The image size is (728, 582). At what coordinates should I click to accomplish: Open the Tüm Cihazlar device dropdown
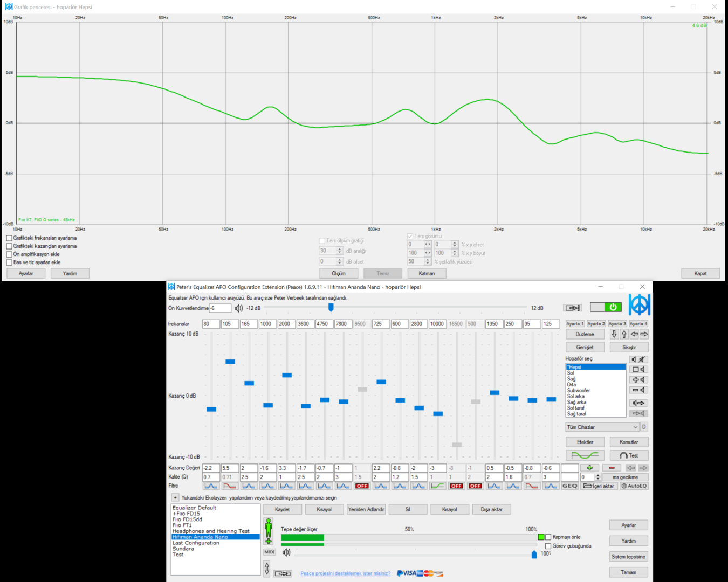(602, 427)
